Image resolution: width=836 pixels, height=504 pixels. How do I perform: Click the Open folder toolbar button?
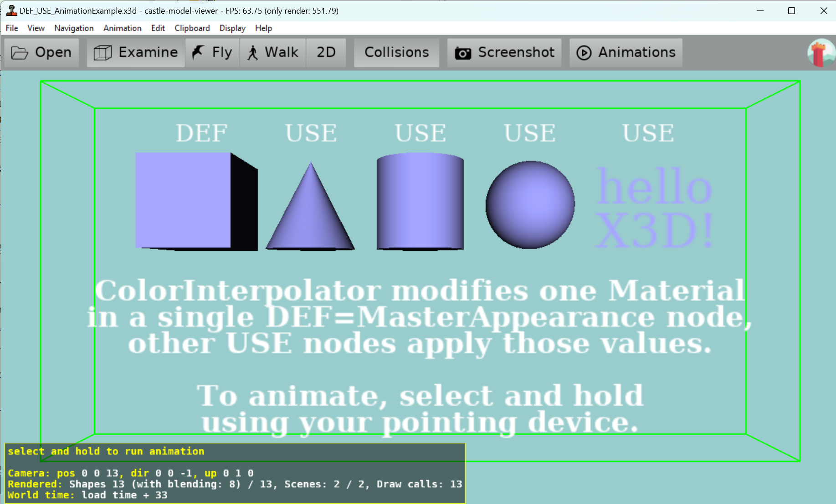41,53
